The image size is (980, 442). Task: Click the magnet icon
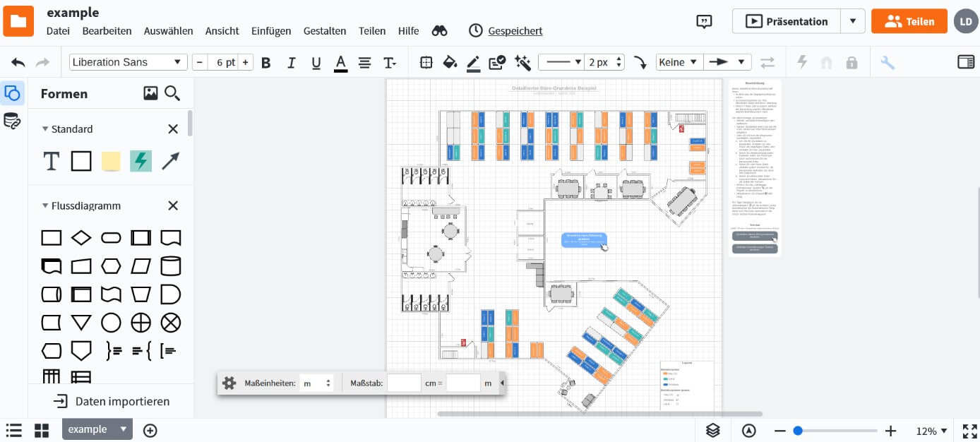tap(826, 63)
